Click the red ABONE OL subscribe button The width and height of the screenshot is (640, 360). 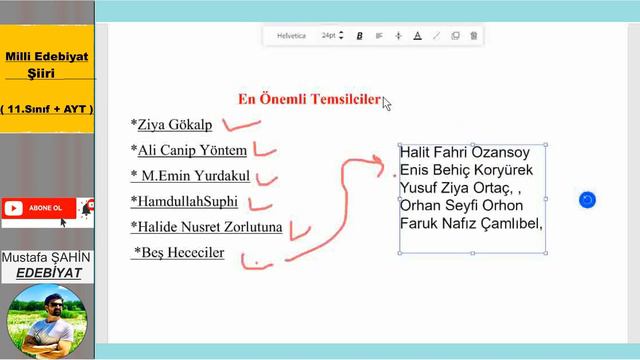tap(39, 208)
